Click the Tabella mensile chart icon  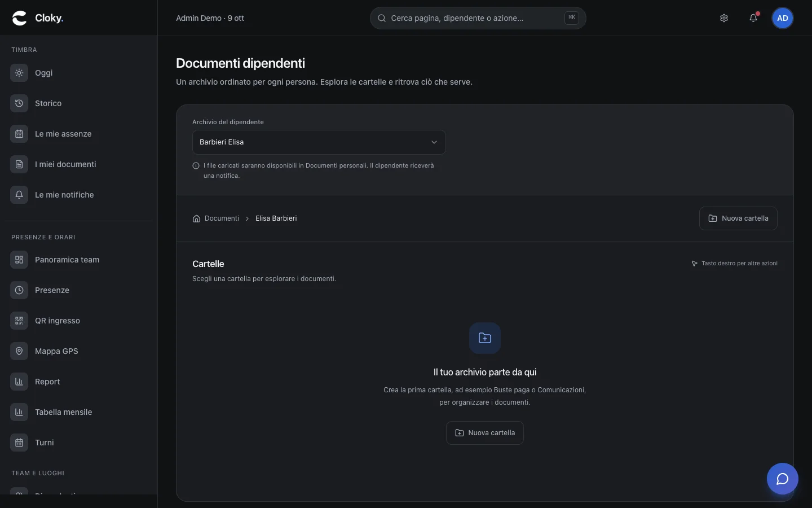pos(19,412)
